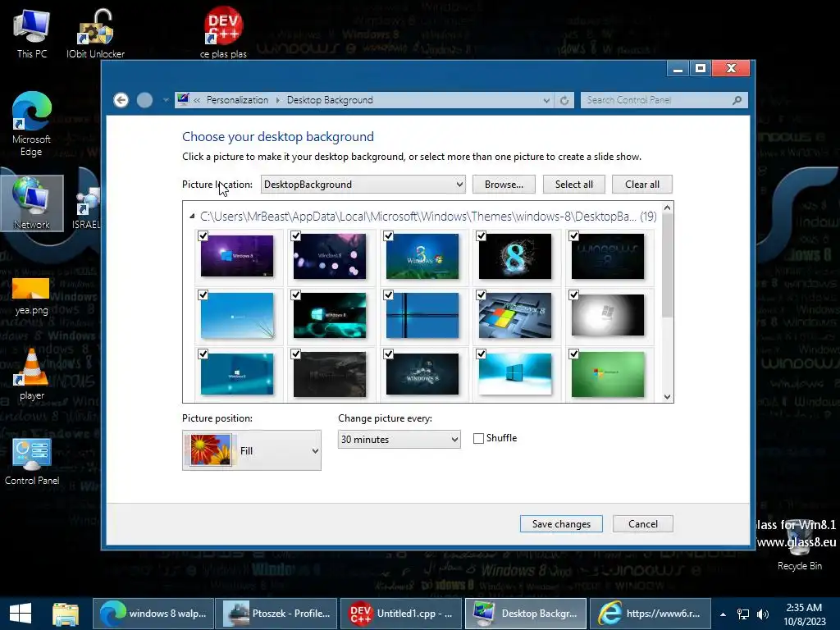Open the taskbar clock showing 2:35 AM
The height and width of the screenshot is (630, 840).
coord(805,614)
